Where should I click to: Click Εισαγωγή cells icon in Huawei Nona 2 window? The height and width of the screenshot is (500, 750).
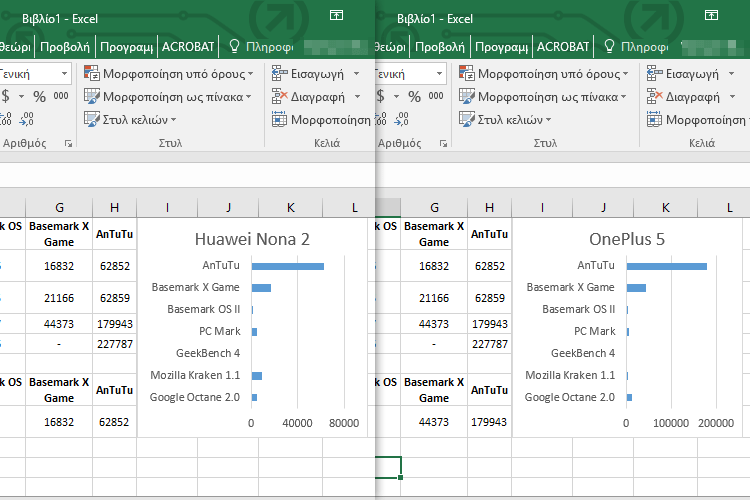point(279,73)
